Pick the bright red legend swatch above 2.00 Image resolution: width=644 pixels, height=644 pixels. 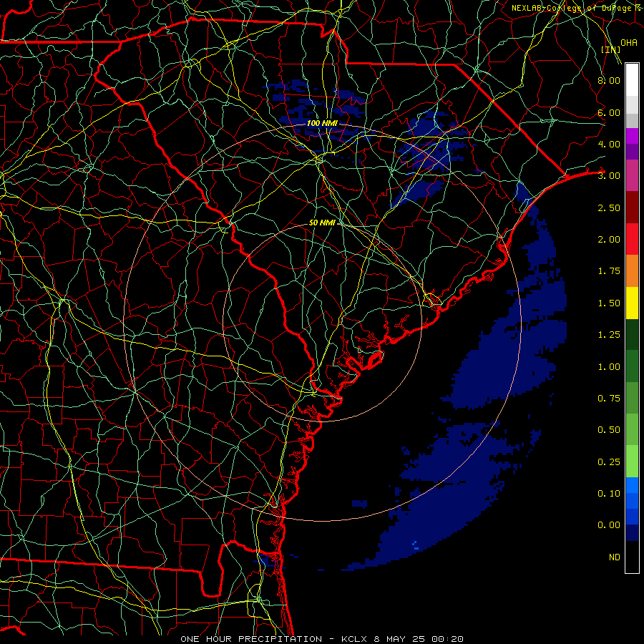pyautogui.click(x=632, y=239)
